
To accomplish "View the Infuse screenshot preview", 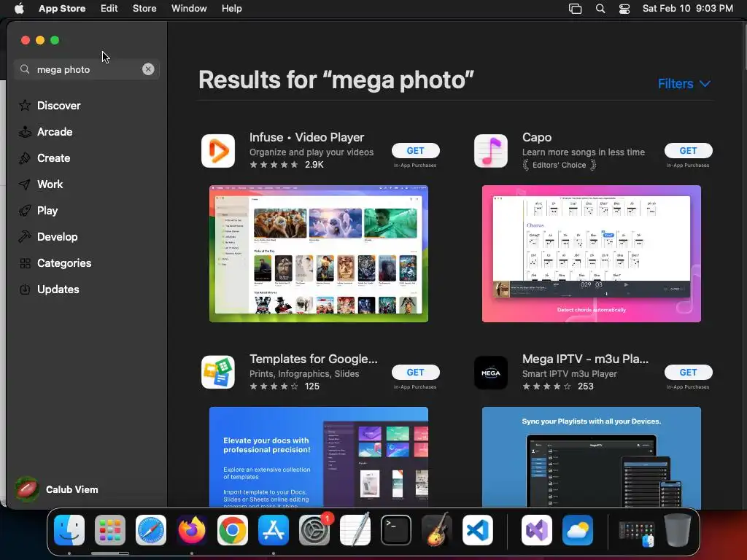I will click(319, 254).
